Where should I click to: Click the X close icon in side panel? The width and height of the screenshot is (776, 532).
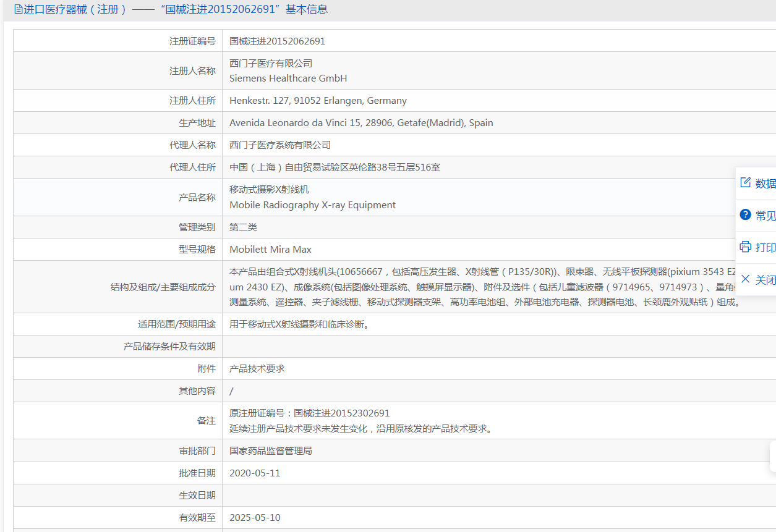click(x=745, y=279)
